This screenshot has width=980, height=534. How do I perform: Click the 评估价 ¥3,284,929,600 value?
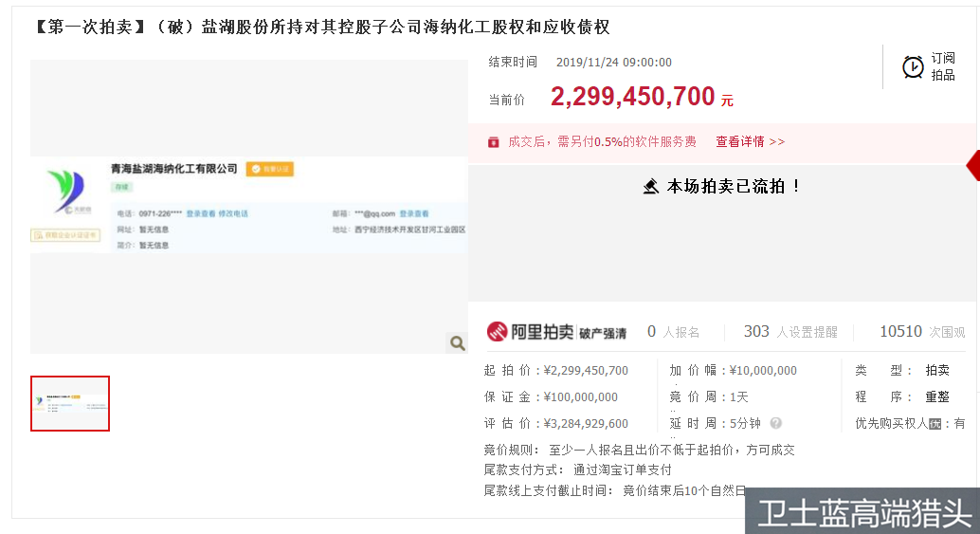[x=586, y=424]
